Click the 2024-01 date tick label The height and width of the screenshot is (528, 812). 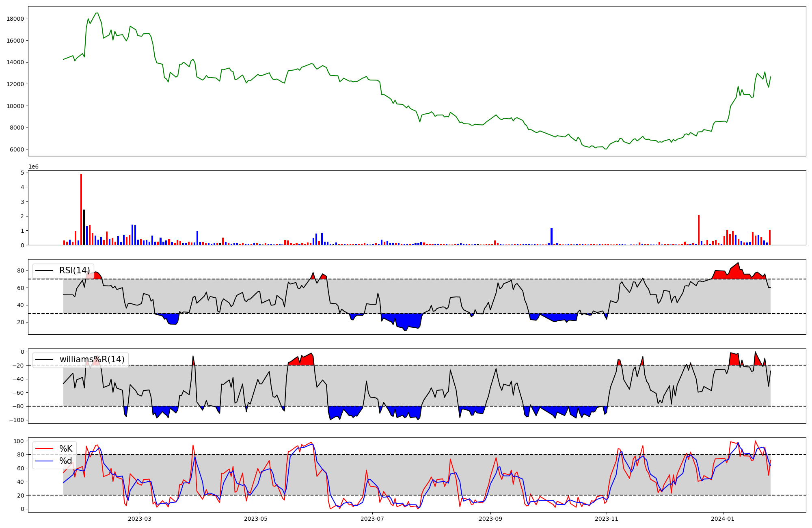coord(723,519)
